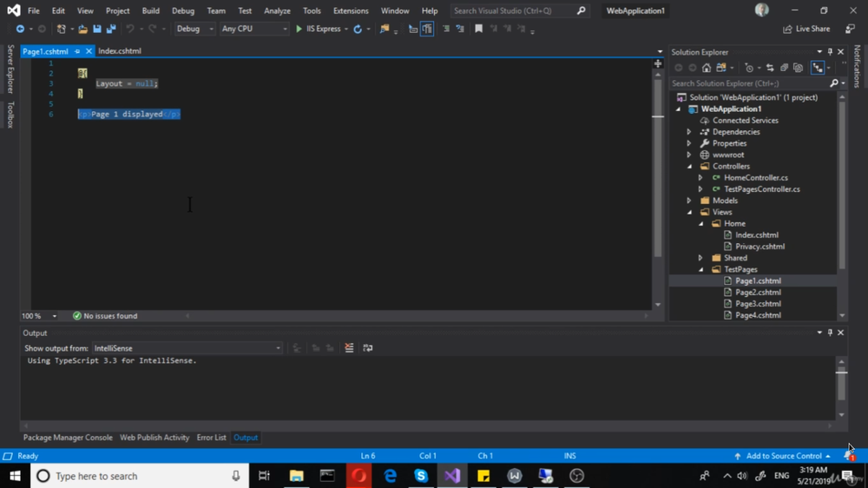
Task: Click the editor vertical scrollbar track
Action: (x=658, y=188)
